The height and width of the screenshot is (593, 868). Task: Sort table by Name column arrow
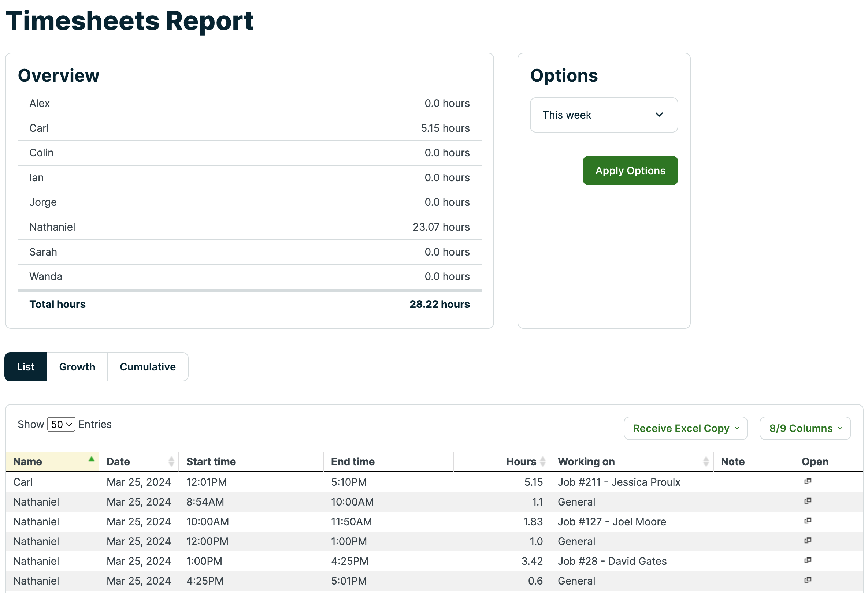91,460
